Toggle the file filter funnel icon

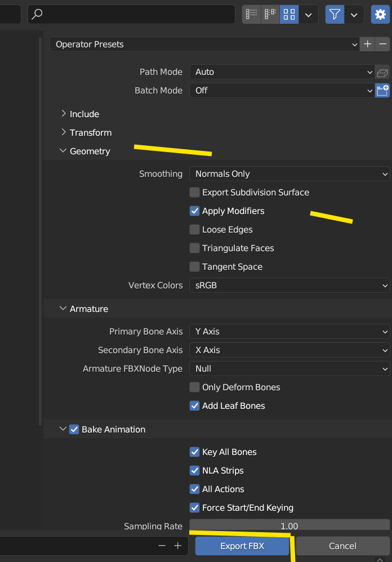pyautogui.click(x=335, y=15)
